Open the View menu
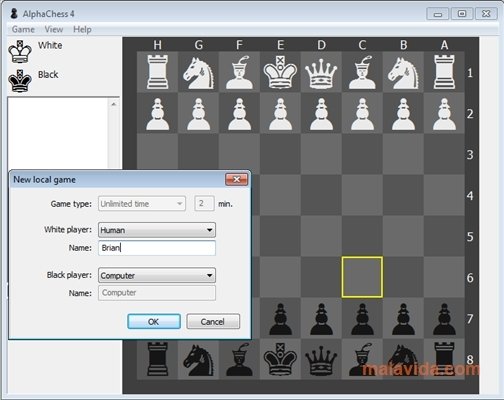504x400 pixels. click(x=54, y=29)
